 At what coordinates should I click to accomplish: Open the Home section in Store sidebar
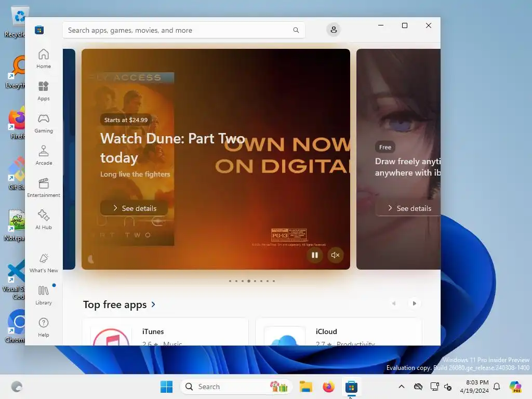44,59
